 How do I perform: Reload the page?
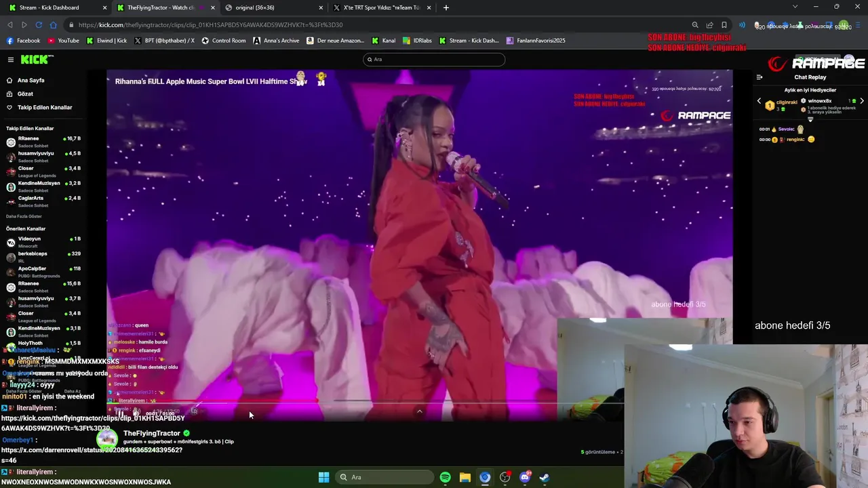[x=39, y=25]
